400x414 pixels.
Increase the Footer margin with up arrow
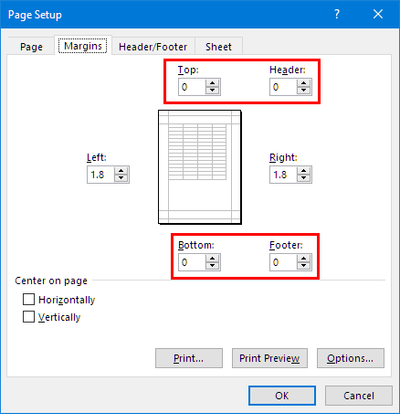(303, 258)
